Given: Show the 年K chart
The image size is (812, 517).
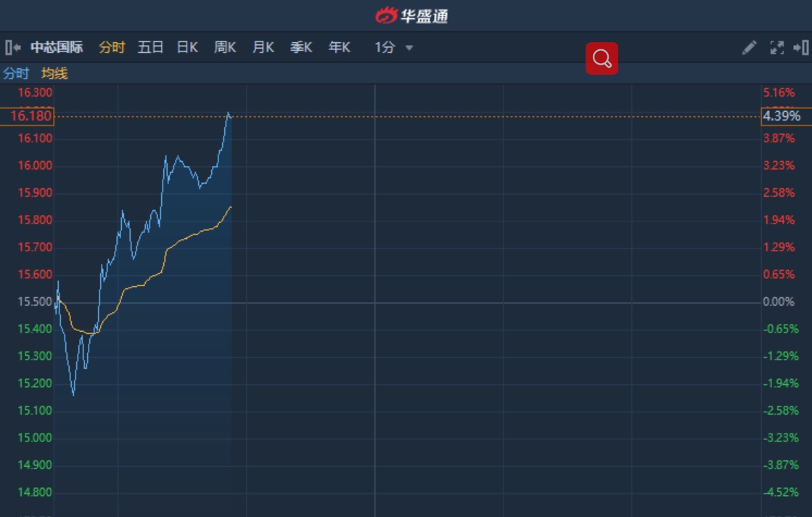Looking at the screenshot, I should tap(339, 48).
